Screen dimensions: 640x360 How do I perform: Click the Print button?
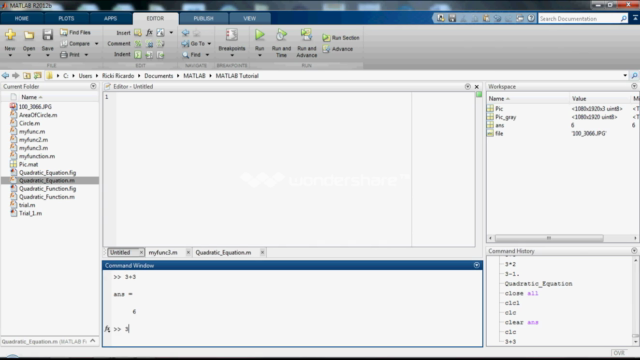click(x=70, y=54)
